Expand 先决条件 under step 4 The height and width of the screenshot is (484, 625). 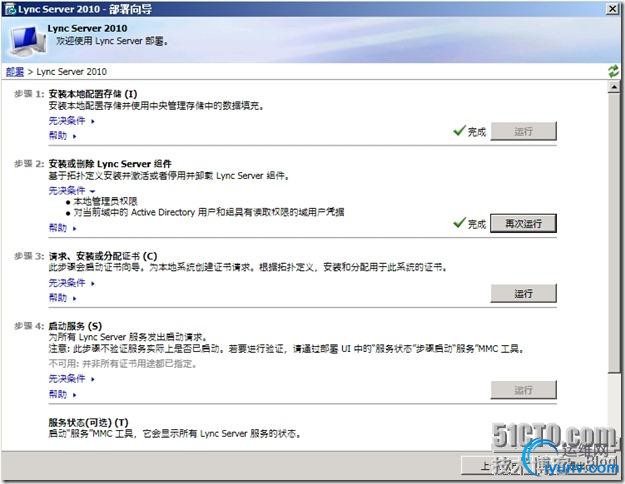(71, 378)
